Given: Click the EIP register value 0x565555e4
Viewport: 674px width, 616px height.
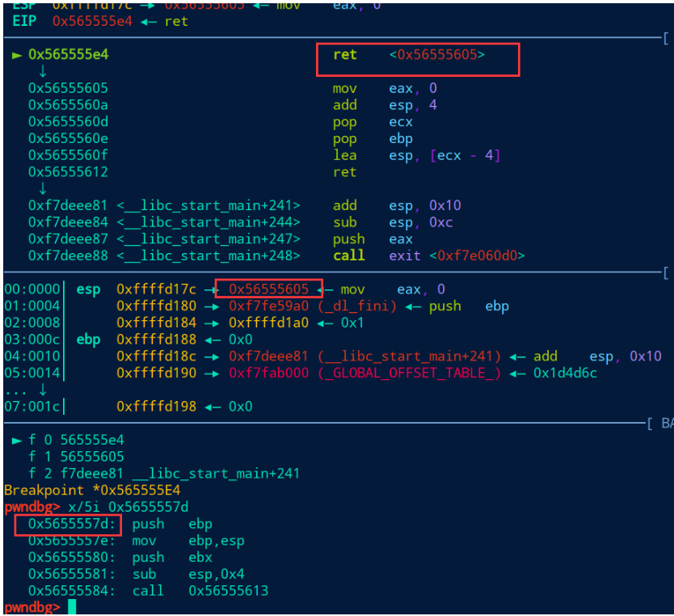Looking at the screenshot, I should (x=92, y=21).
